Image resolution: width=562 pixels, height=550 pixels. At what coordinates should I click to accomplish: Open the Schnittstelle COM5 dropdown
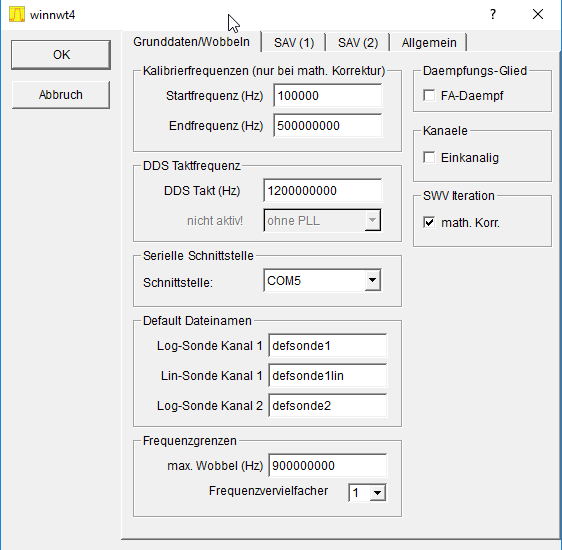pos(322,280)
